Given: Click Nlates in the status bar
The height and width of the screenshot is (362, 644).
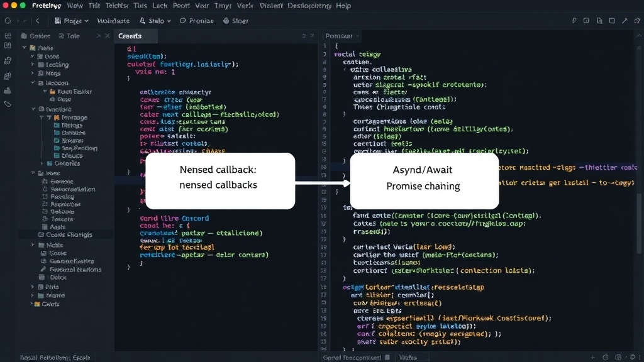Looking at the screenshot, I should point(408,358).
